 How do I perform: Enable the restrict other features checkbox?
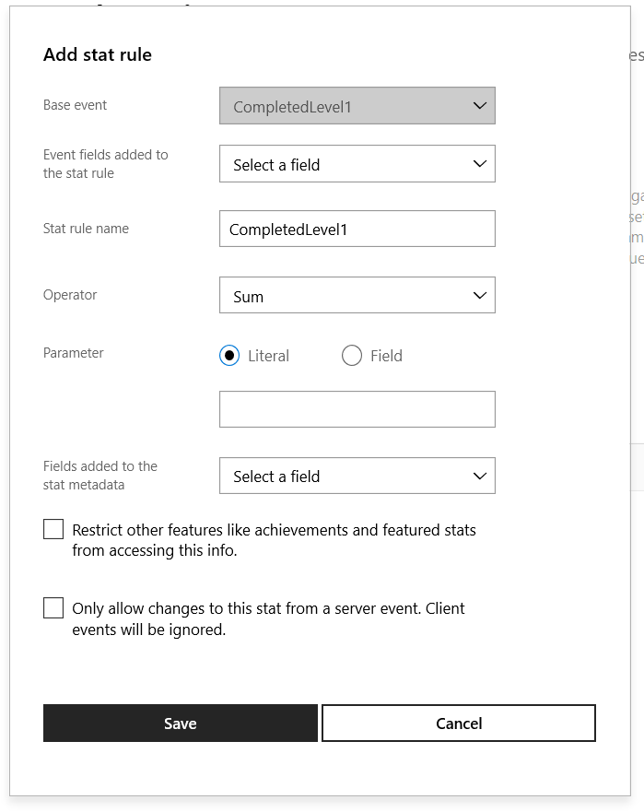53,529
